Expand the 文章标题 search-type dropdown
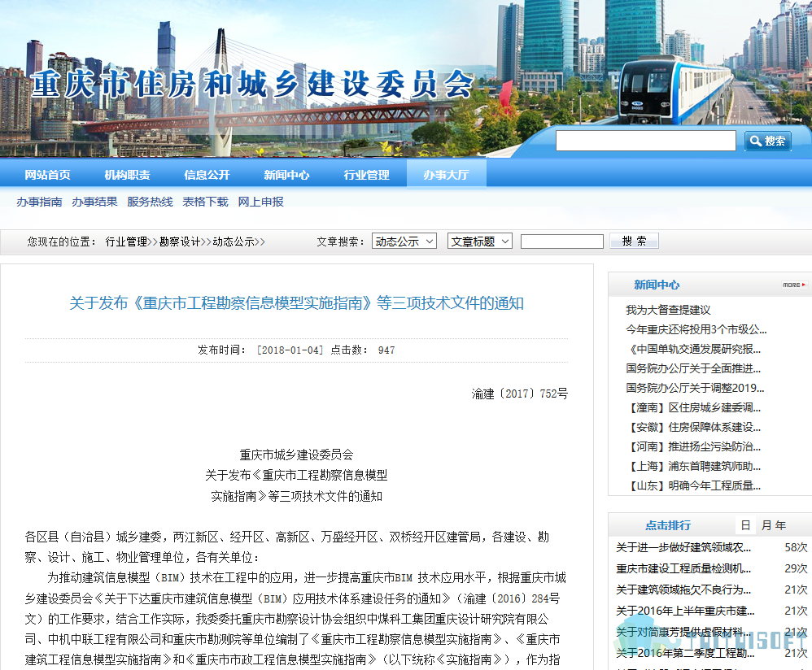This screenshot has height=670, width=812. [479, 241]
